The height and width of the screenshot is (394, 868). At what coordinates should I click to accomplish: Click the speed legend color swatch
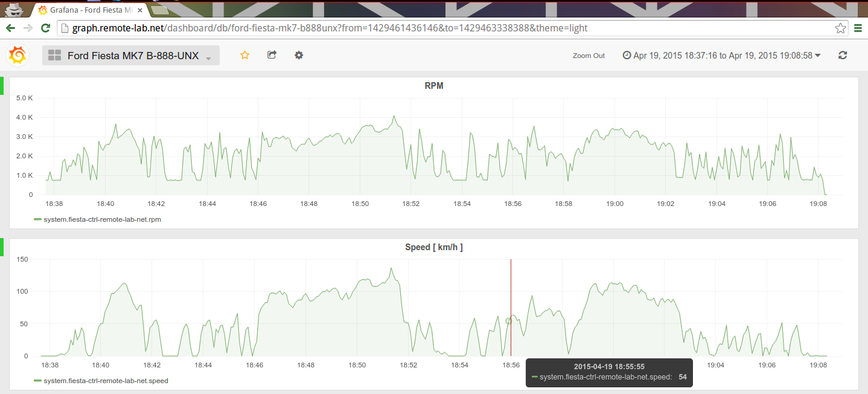(37, 381)
